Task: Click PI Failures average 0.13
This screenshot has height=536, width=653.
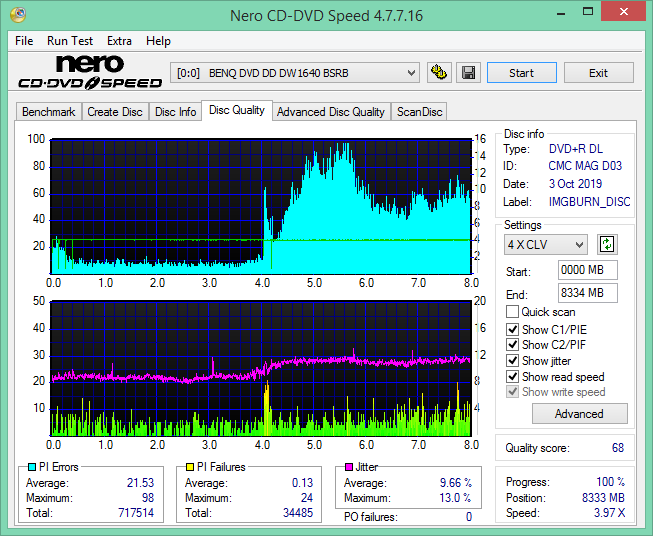Action: pyautogui.click(x=302, y=483)
